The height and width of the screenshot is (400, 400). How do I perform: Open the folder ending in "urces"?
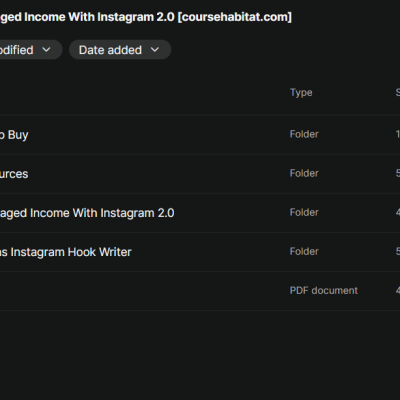[x=14, y=174]
